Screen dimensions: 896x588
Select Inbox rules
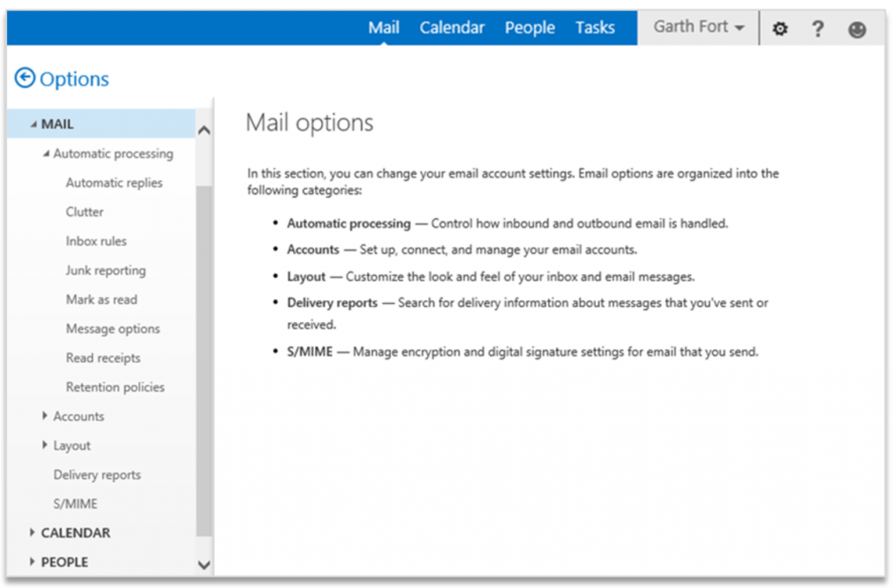click(94, 241)
